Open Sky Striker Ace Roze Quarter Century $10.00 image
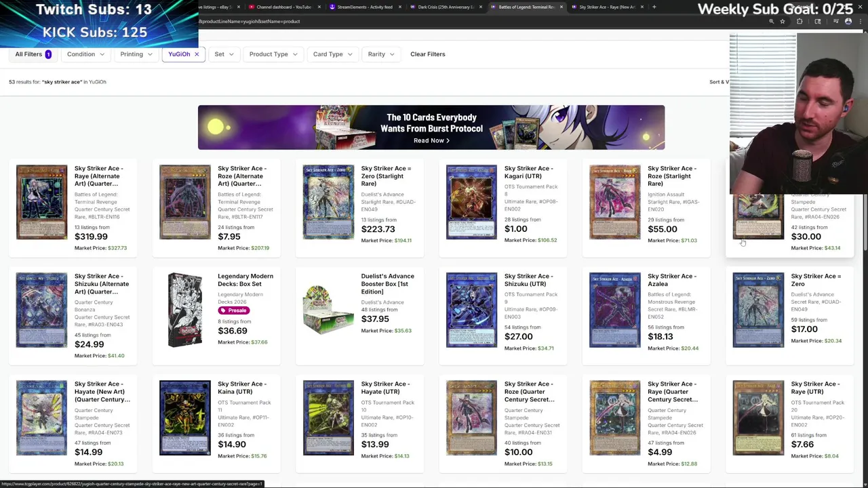 click(x=471, y=418)
